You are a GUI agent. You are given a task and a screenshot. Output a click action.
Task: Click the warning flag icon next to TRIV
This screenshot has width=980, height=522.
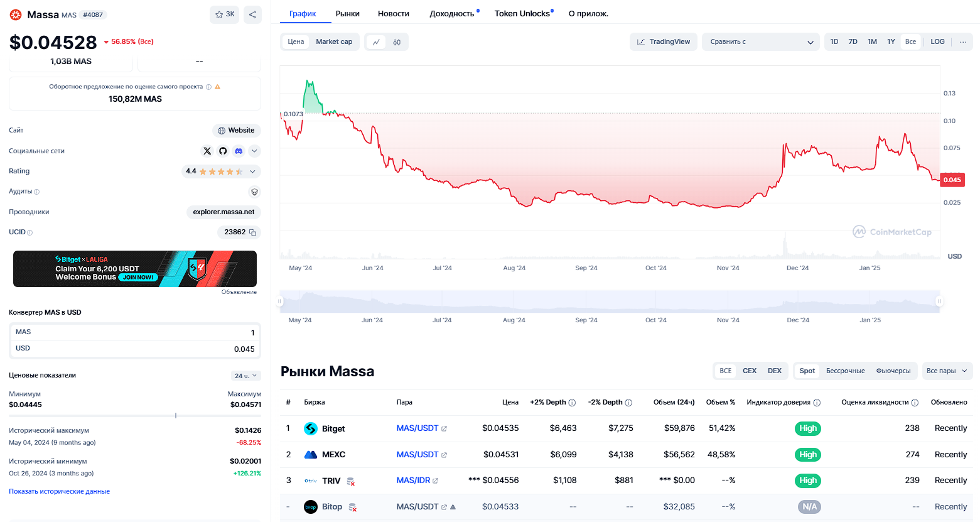pos(351,481)
